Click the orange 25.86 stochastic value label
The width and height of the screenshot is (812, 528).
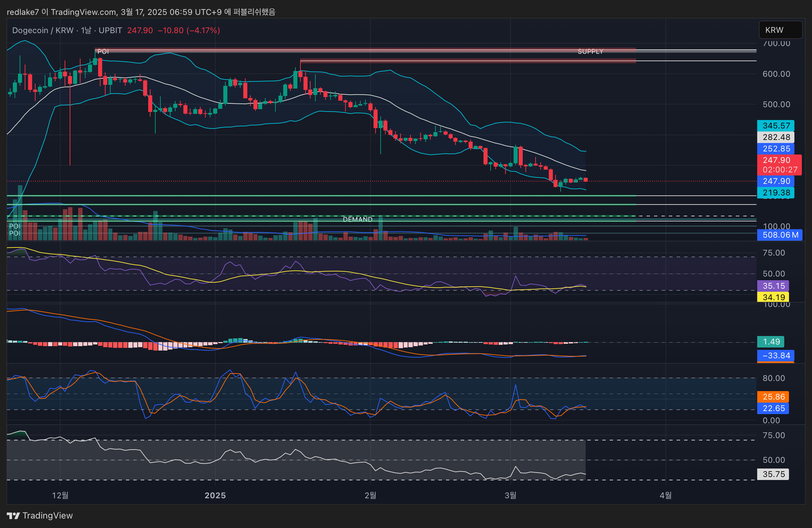tap(773, 397)
